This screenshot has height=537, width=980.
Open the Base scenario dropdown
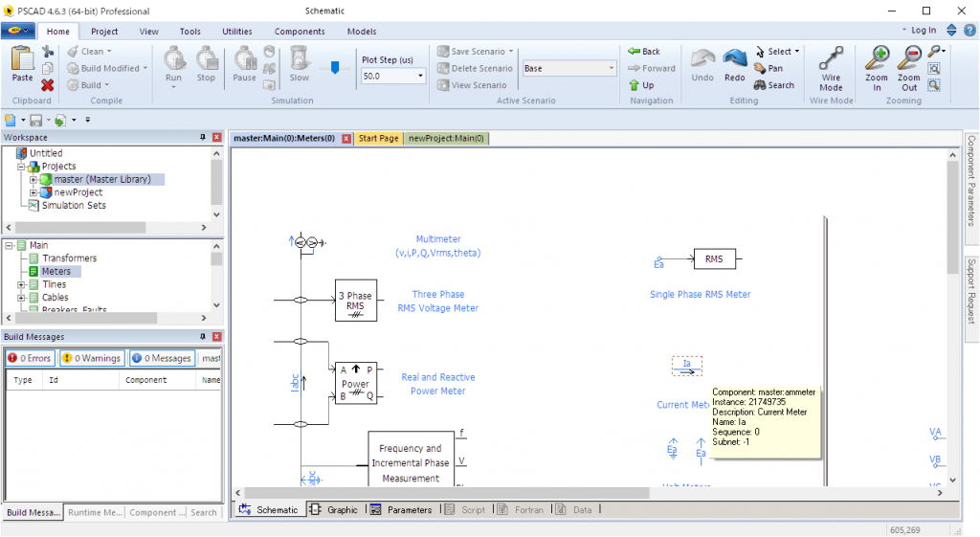(x=612, y=69)
